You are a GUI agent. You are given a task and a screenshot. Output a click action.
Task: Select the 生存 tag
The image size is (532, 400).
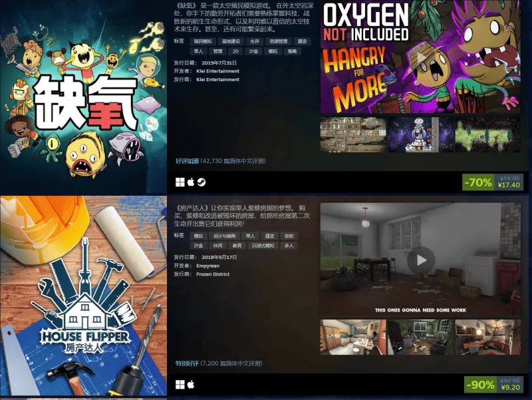pyautogui.click(x=255, y=41)
